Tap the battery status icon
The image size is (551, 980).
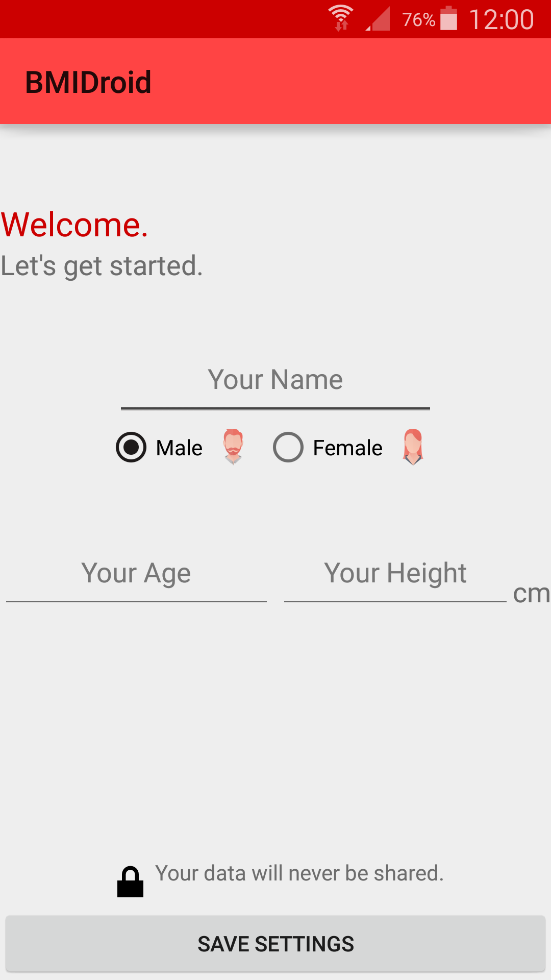point(448,18)
